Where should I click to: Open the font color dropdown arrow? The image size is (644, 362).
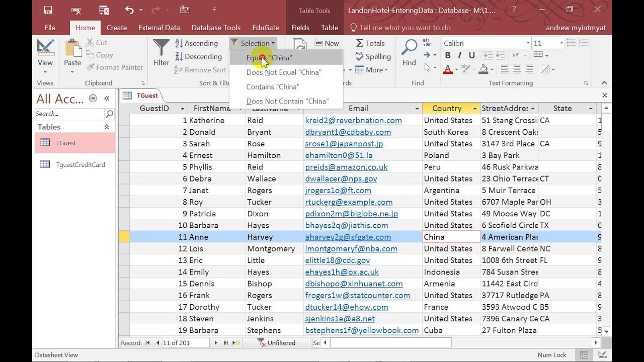pyautogui.click(x=457, y=69)
